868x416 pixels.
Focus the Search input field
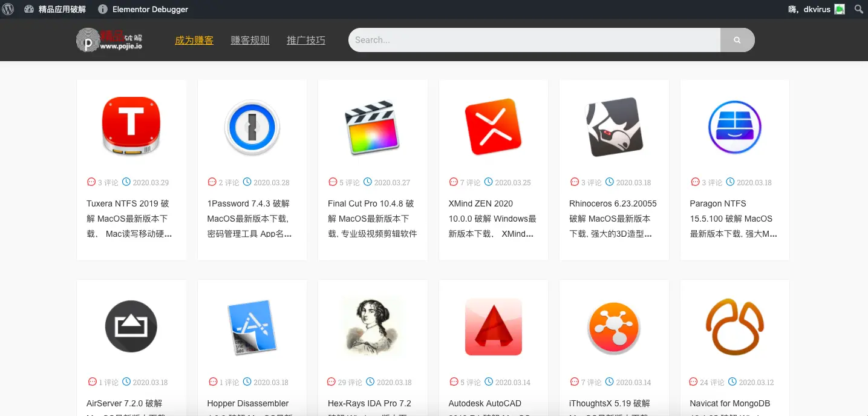pos(535,40)
